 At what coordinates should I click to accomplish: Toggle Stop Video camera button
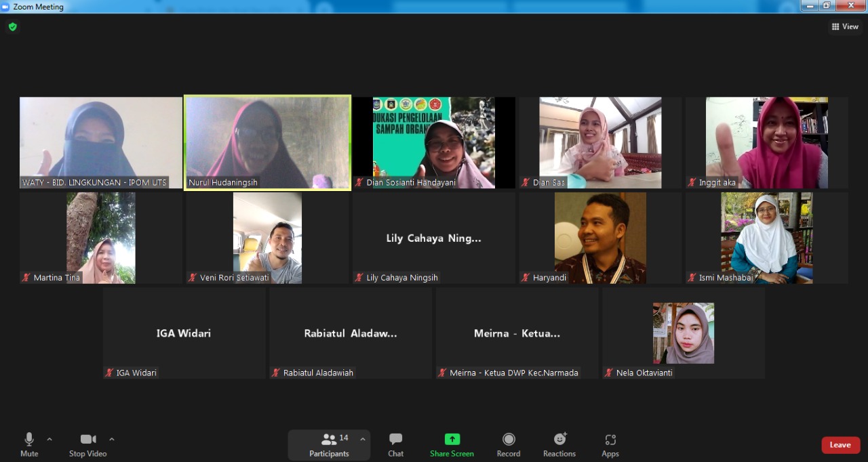point(87,445)
